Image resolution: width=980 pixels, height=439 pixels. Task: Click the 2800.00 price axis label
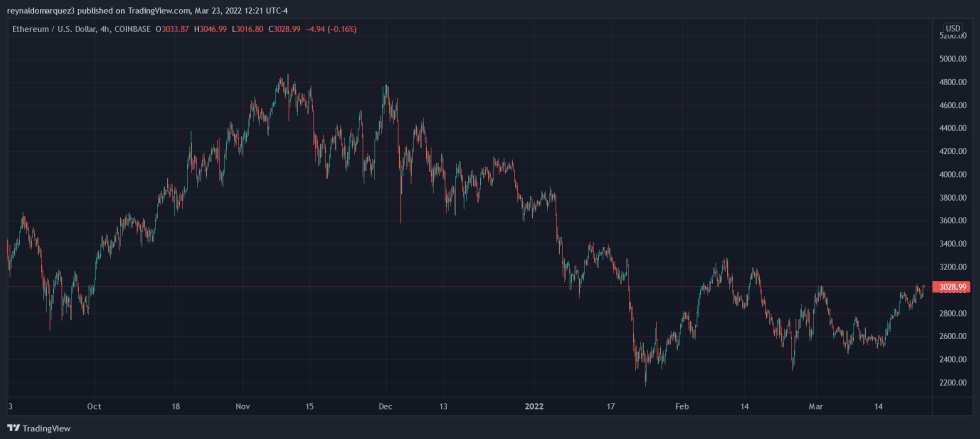953,313
